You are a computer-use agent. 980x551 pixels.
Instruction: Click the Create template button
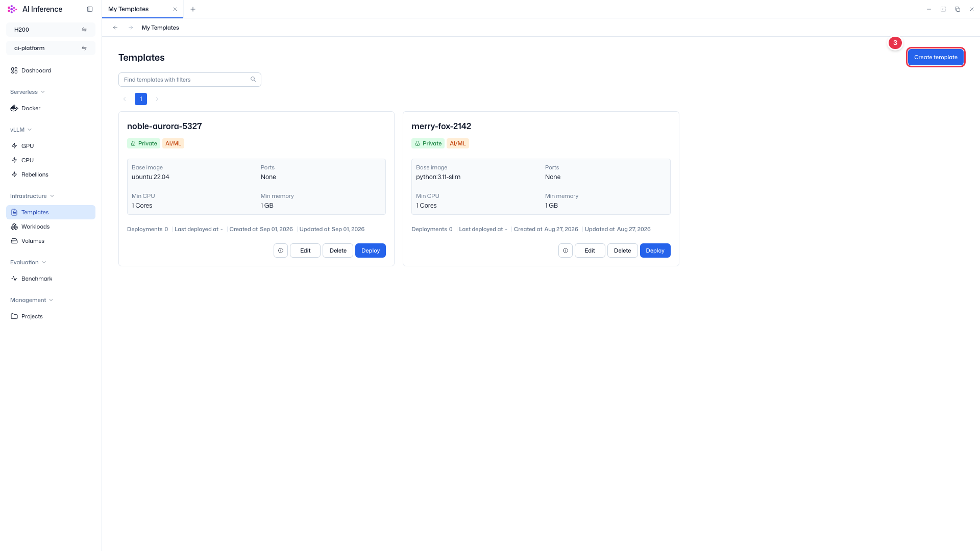pyautogui.click(x=936, y=57)
